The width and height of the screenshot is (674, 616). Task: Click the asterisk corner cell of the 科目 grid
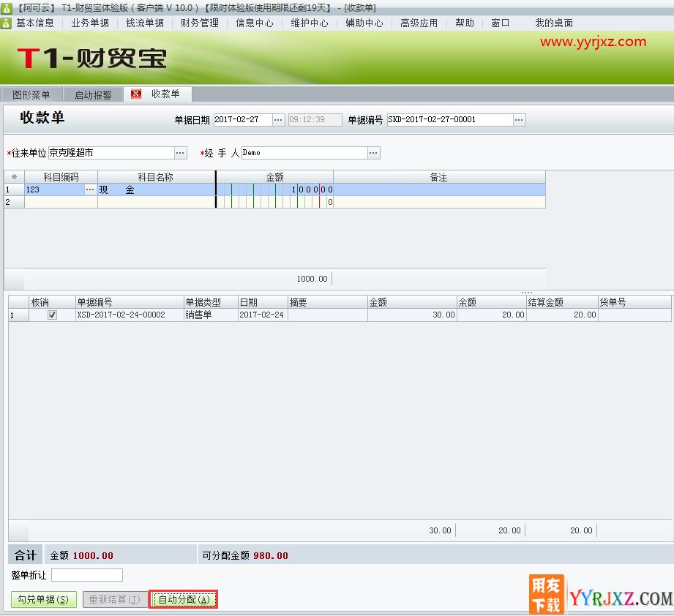tap(14, 177)
